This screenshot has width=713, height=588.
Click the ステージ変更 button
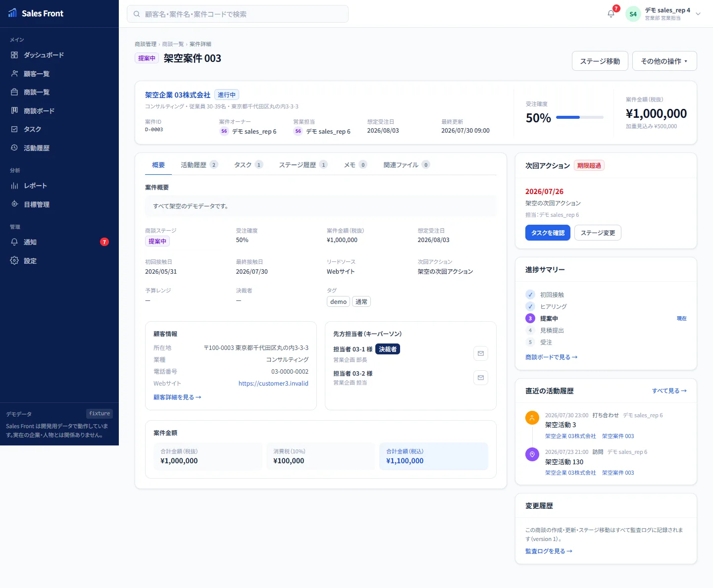click(598, 233)
